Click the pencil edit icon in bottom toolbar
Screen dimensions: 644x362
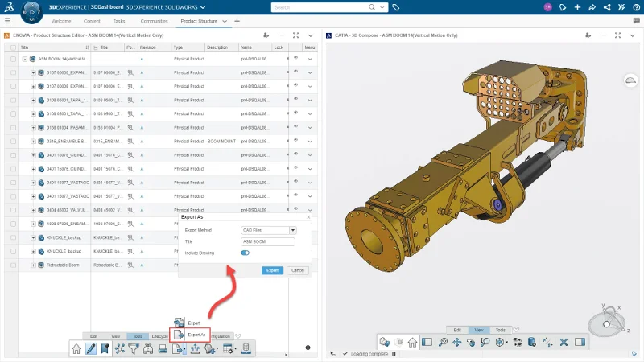91,348
